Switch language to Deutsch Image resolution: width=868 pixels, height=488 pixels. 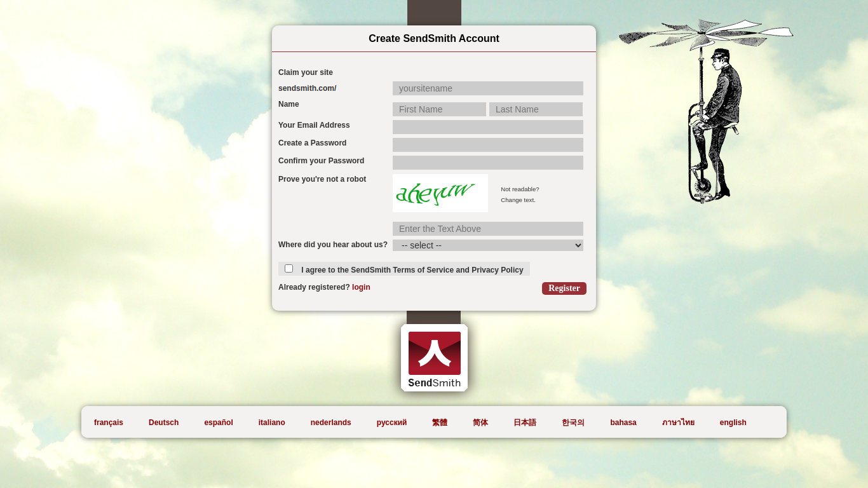point(163,423)
